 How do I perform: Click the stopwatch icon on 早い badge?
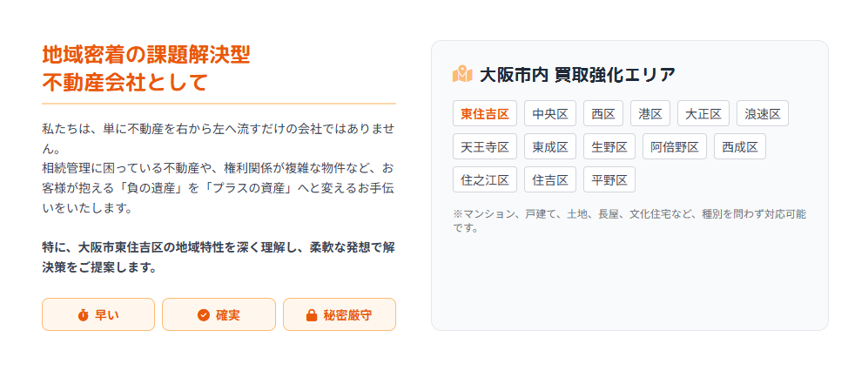tap(84, 315)
